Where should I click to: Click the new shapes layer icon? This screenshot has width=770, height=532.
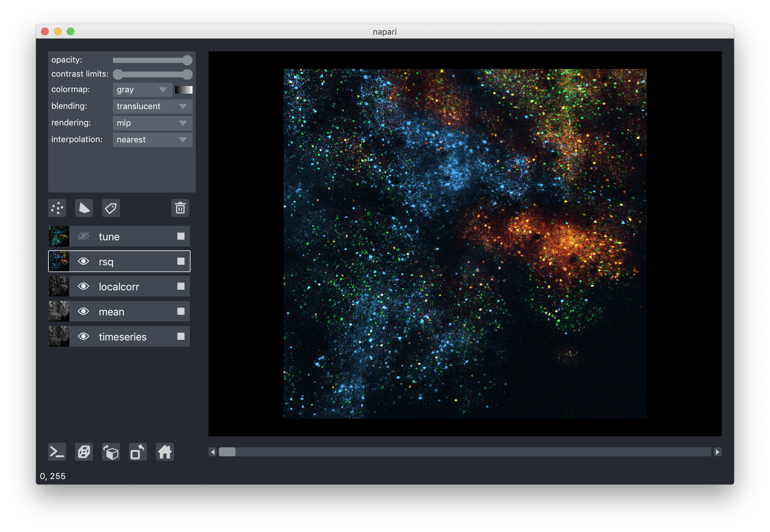(x=84, y=208)
